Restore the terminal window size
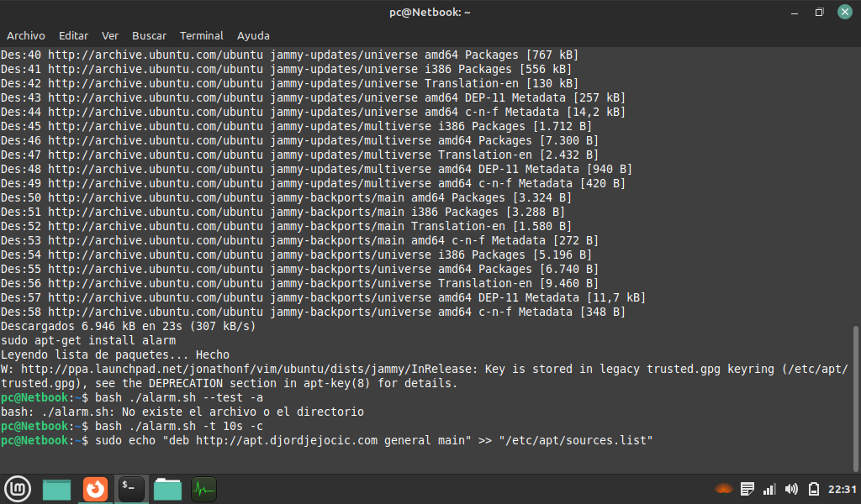Image resolution: width=861 pixels, height=504 pixels. pos(819,12)
